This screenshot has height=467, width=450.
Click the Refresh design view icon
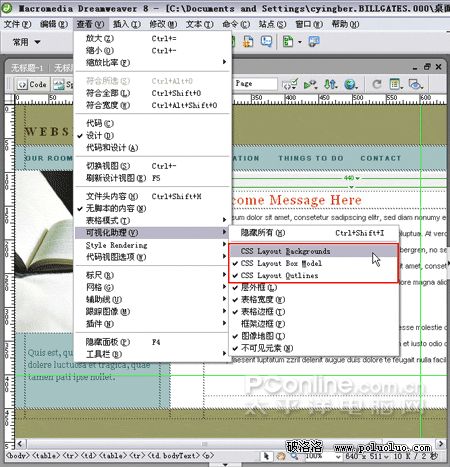[x=377, y=84]
